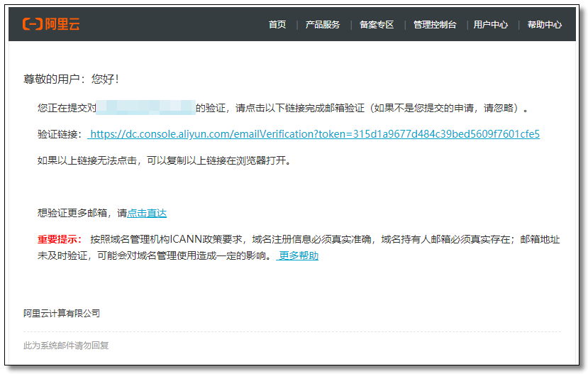Screen dimensions: 588x374
Task: Open 备案专区 navigation link
Action: [x=377, y=25]
